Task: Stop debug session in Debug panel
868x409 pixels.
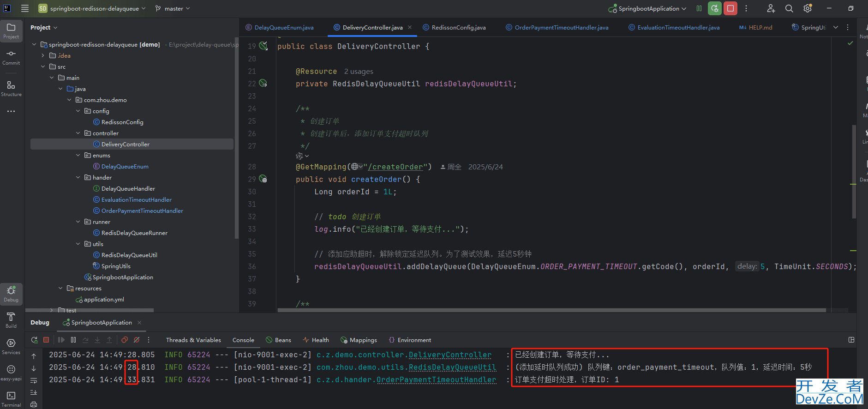Action: (x=46, y=340)
